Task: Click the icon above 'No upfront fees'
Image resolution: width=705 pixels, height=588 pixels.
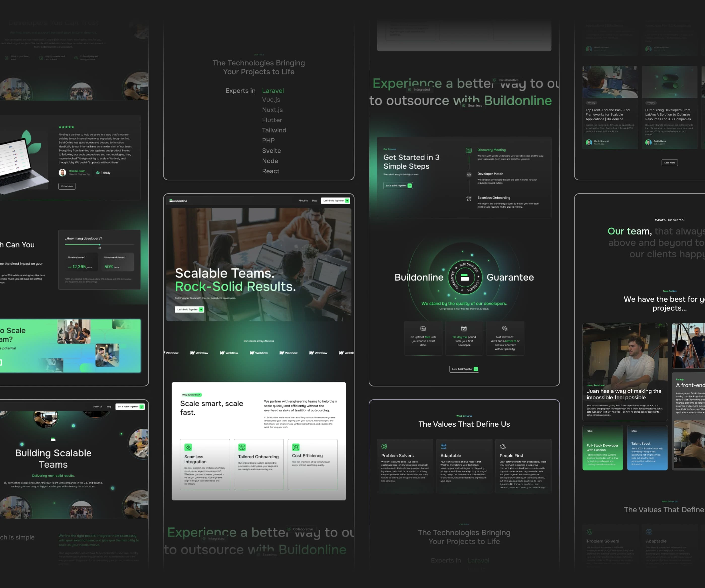Action: click(423, 328)
